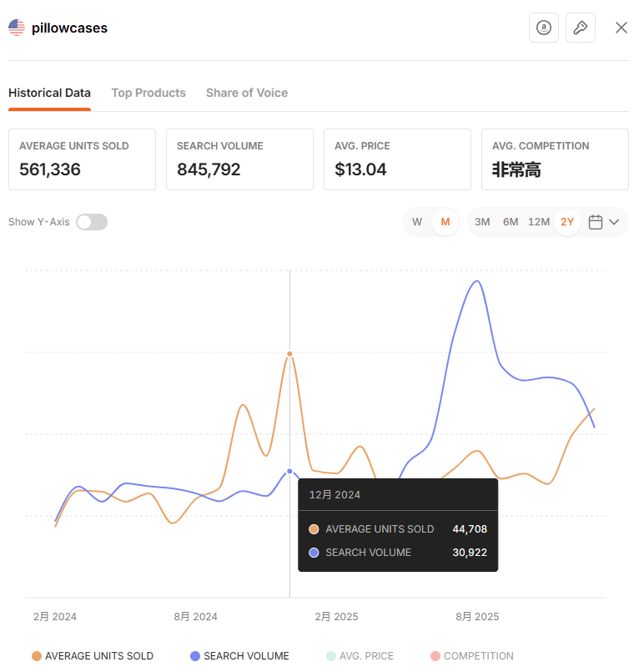The height and width of the screenshot is (672, 644).
Task: Enable the AVG. PRICE series in legend
Action: 366,656
